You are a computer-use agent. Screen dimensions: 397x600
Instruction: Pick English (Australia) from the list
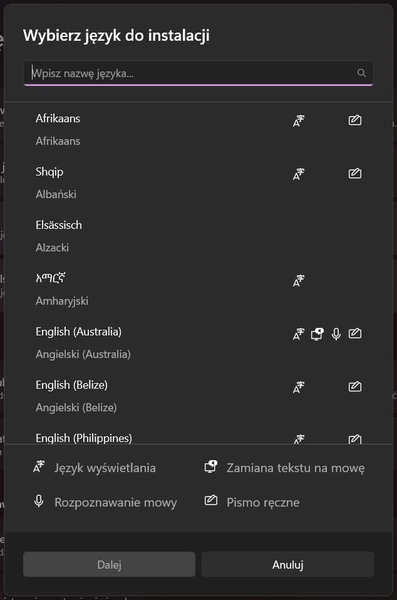198,343
